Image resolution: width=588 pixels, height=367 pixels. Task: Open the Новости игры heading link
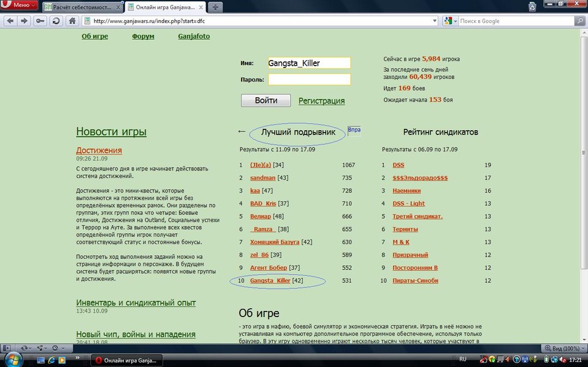click(111, 131)
